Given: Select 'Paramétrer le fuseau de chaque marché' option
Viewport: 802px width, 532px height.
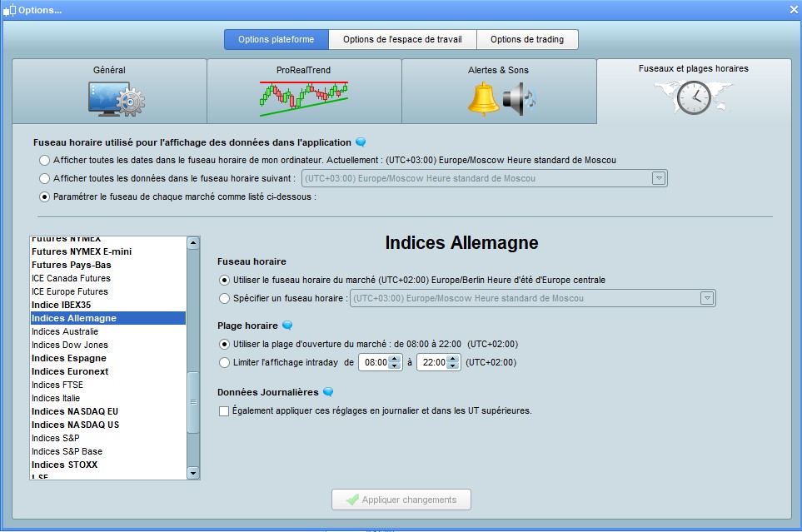Looking at the screenshot, I should tap(44, 197).
